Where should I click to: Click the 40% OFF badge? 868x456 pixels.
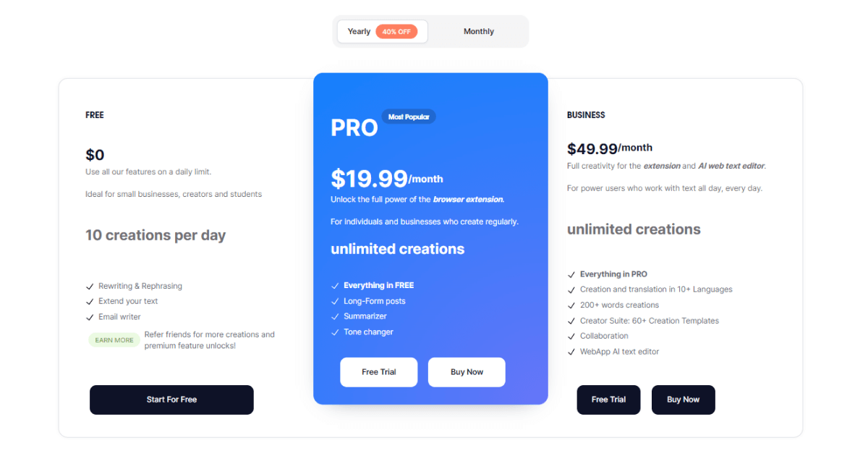coord(396,32)
